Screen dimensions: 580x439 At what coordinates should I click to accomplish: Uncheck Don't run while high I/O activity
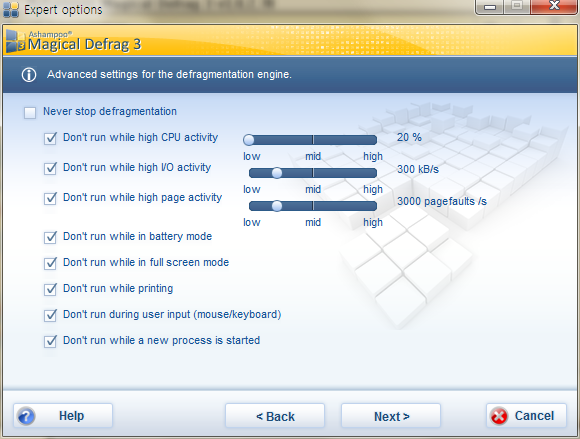coord(50,168)
